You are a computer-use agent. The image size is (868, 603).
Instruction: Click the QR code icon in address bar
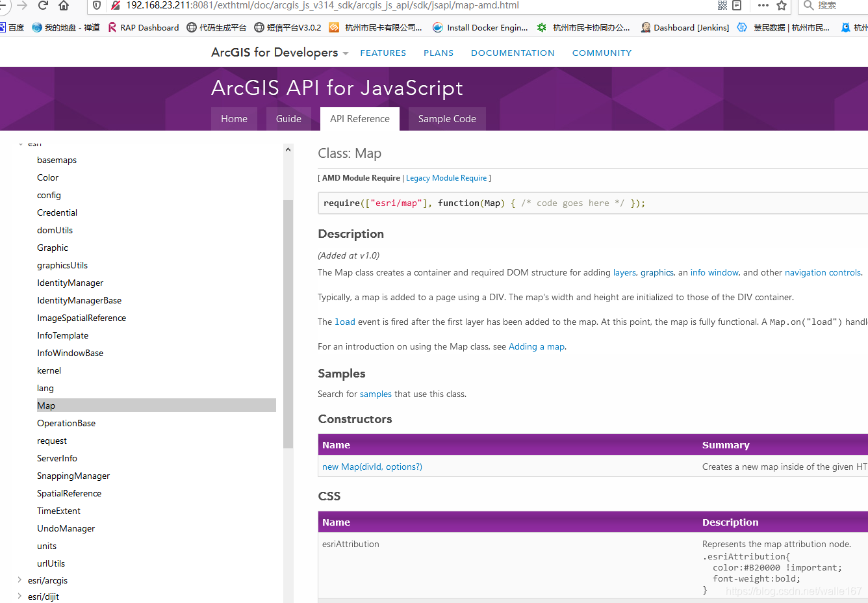click(x=722, y=5)
